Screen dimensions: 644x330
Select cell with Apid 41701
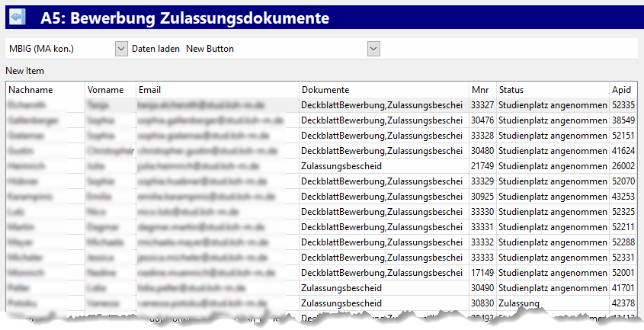623,288
